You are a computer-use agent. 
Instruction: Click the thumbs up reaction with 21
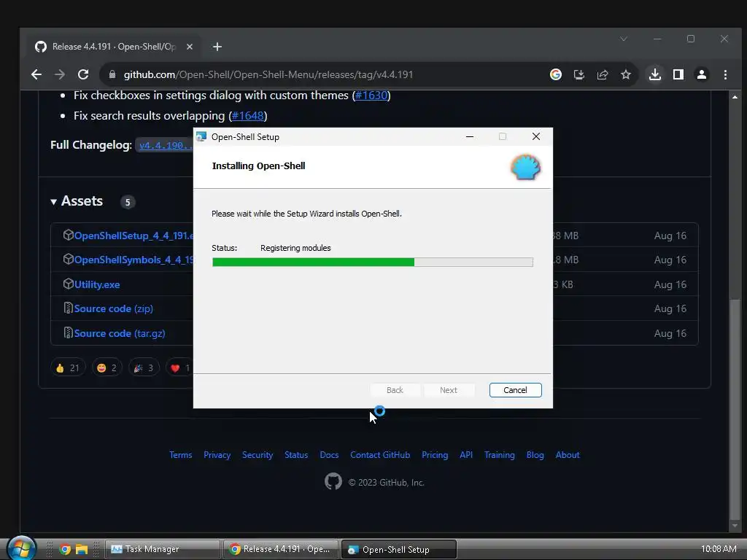(68, 367)
